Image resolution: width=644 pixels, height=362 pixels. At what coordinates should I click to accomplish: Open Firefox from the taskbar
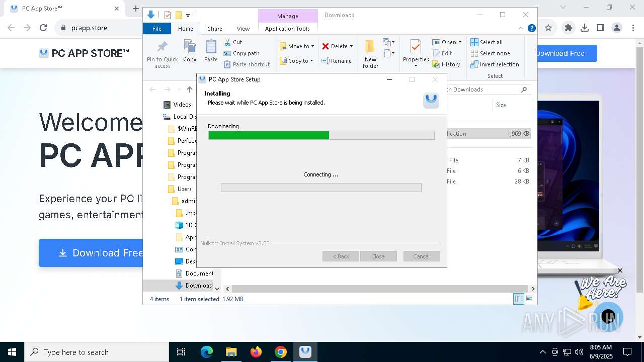tap(256, 352)
